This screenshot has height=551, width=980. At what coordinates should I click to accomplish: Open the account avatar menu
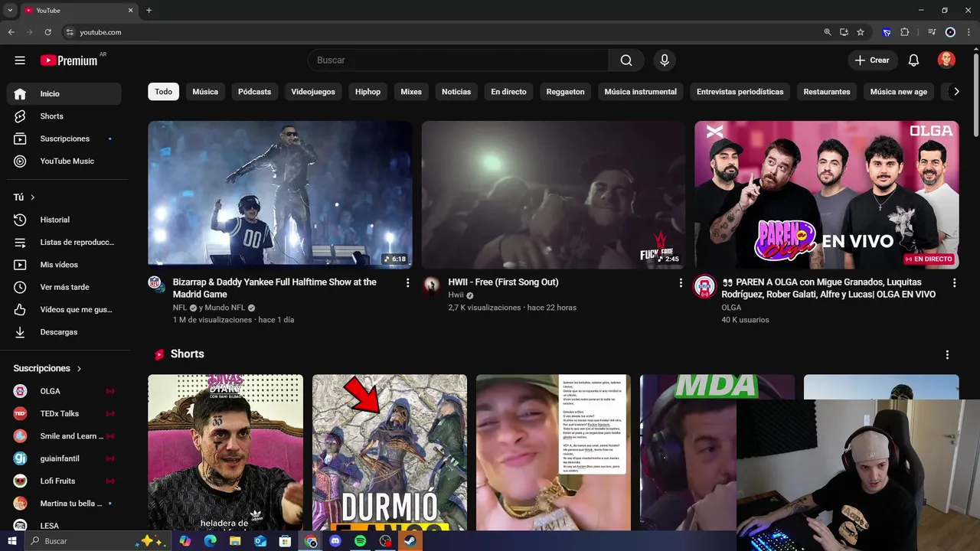(x=946, y=60)
